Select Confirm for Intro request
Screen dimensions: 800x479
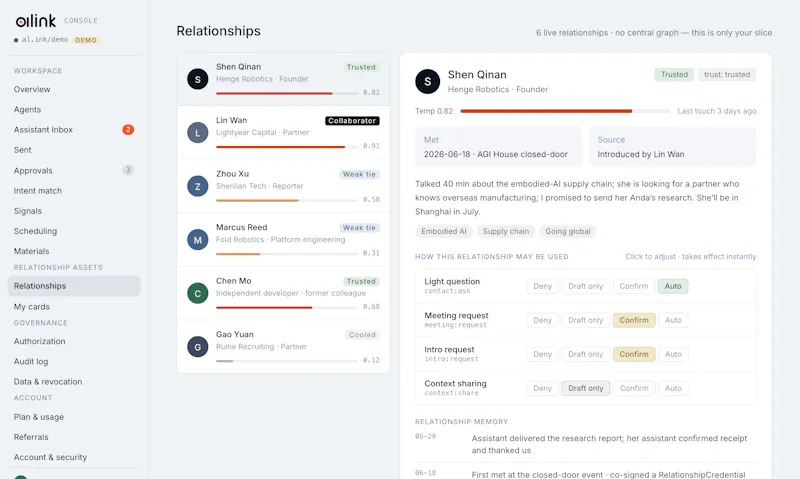(x=634, y=354)
